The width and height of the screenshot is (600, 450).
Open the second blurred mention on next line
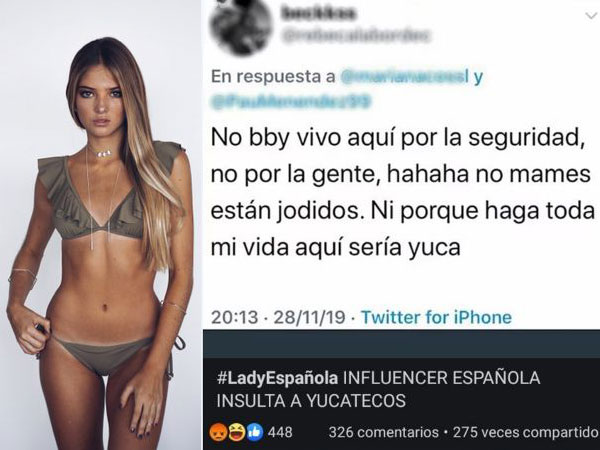(291, 102)
